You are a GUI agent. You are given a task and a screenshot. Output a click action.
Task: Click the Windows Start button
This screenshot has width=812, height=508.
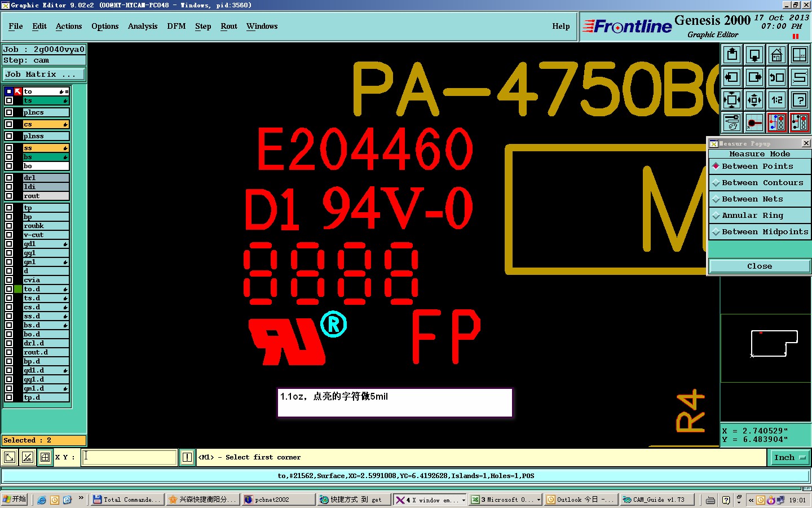(x=15, y=500)
